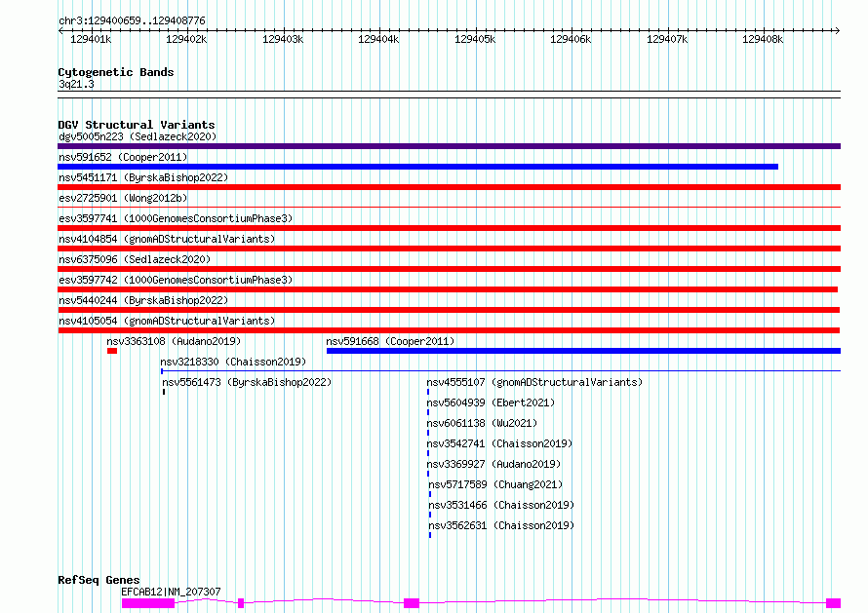Click the 129403k ruler position
The width and height of the screenshot is (868, 613).
pos(283,39)
